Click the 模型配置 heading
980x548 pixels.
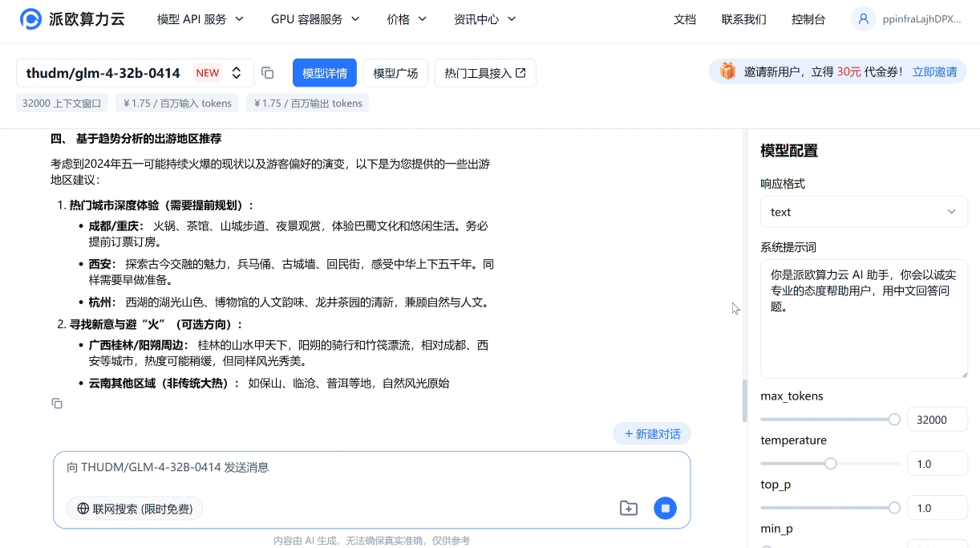[x=789, y=151]
